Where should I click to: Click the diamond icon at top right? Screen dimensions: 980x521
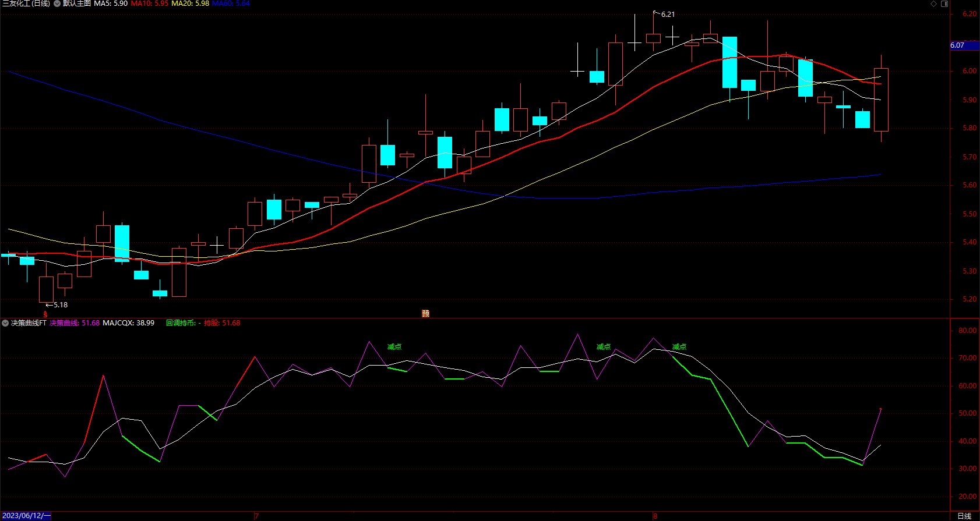click(933, 3)
